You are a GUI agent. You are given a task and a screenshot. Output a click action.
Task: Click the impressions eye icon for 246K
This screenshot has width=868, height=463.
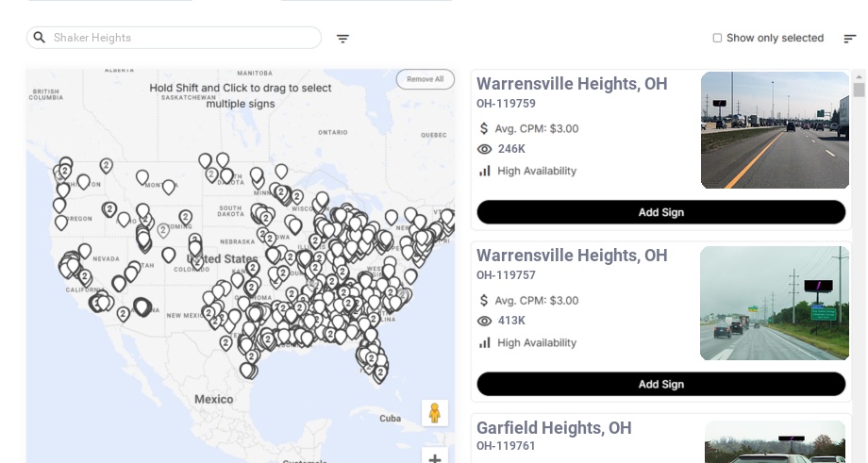tap(485, 149)
